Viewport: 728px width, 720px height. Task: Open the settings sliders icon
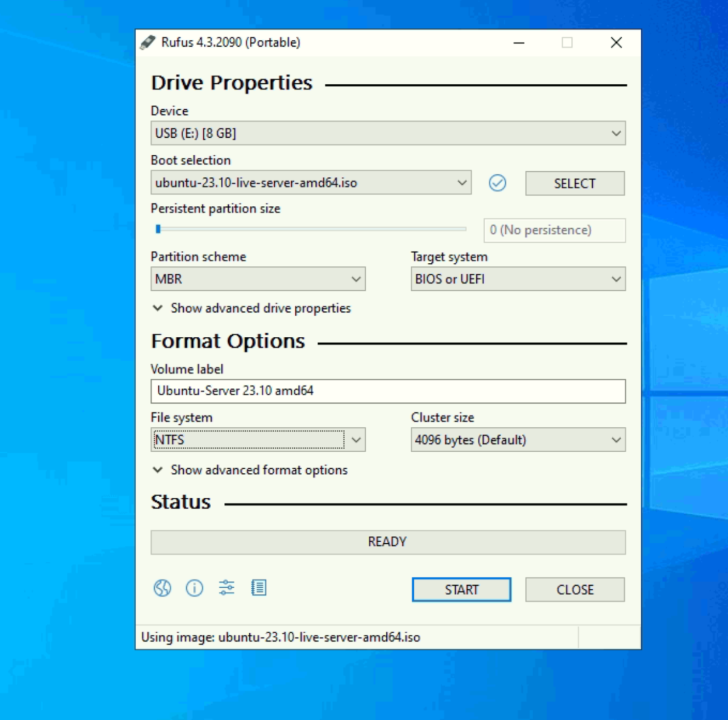pyautogui.click(x=226, y=588)
